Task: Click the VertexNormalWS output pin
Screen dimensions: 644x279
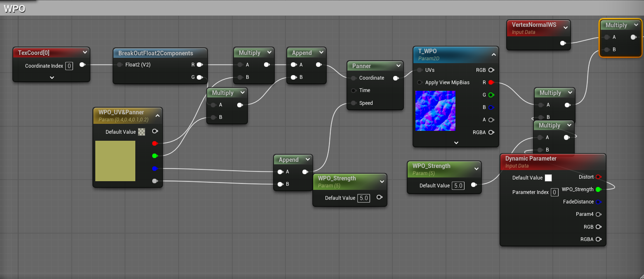Action: point(562,43)
